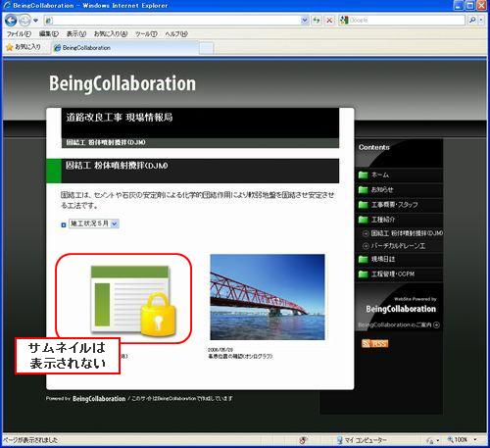This screenshot has height=448, width=490.
Task: Open the 工種紹介 sidebar item
Action: (383, 220)
